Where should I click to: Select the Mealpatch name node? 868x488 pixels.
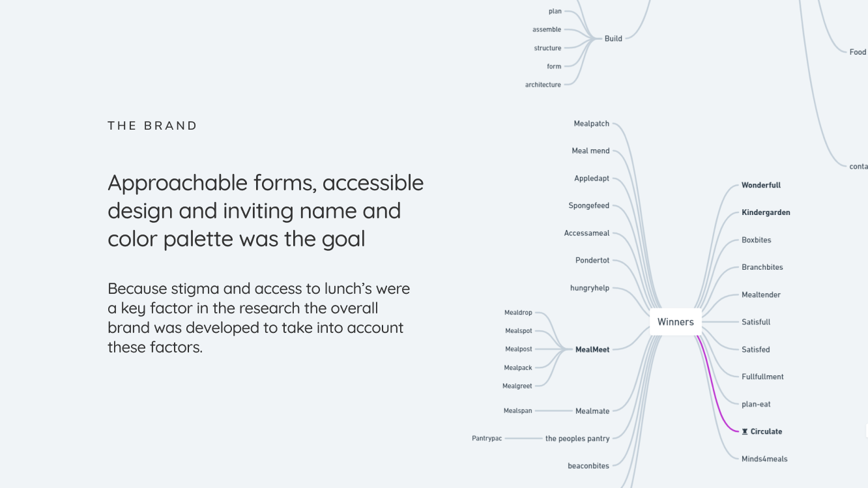(x=592, y=124)
